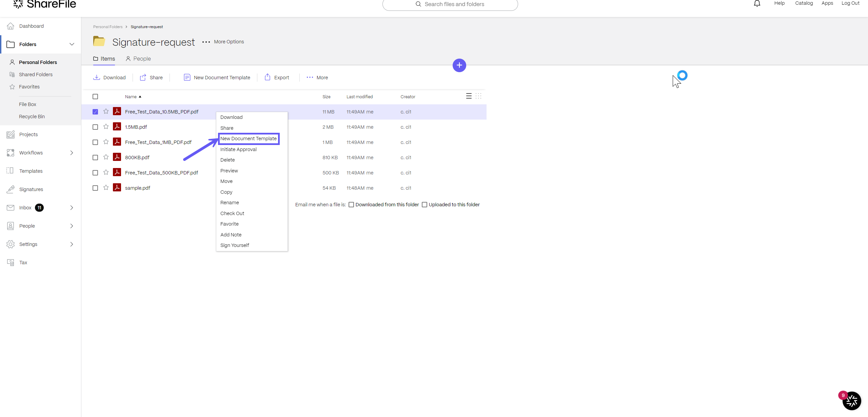Click the Dashboard sidebar icon
The image size is (868, 417).
[x=11, y=26]
